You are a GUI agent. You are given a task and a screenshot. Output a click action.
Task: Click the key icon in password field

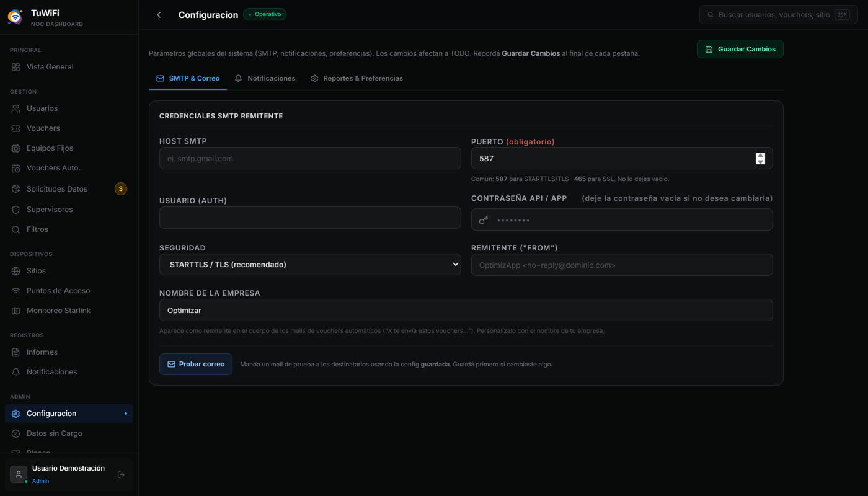coord(484,220)
